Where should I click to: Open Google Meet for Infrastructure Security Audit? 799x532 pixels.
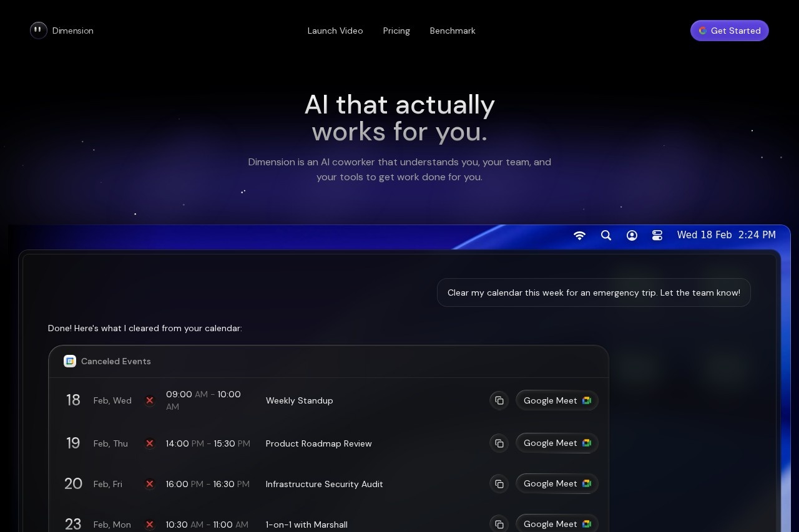pos(557,484)
